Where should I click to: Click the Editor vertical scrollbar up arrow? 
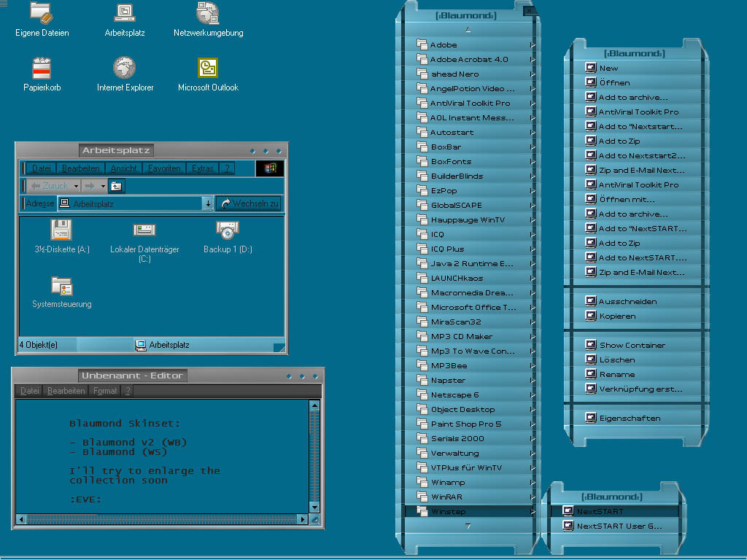coord(314,405)
